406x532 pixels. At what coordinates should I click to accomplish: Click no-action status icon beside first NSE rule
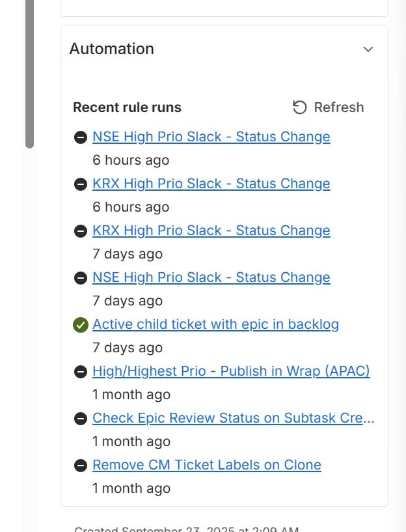pyautogui.click(x=80, y=137)
